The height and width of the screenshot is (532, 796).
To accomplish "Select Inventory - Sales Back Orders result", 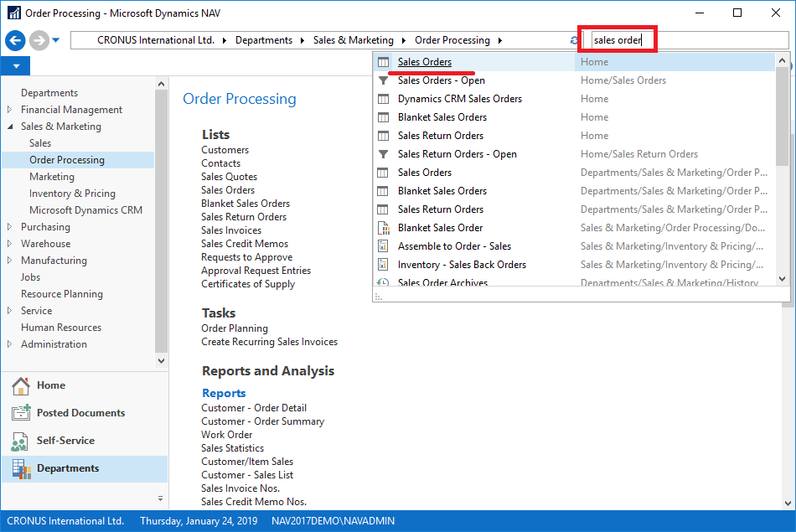I will click(x=462, y=265).
